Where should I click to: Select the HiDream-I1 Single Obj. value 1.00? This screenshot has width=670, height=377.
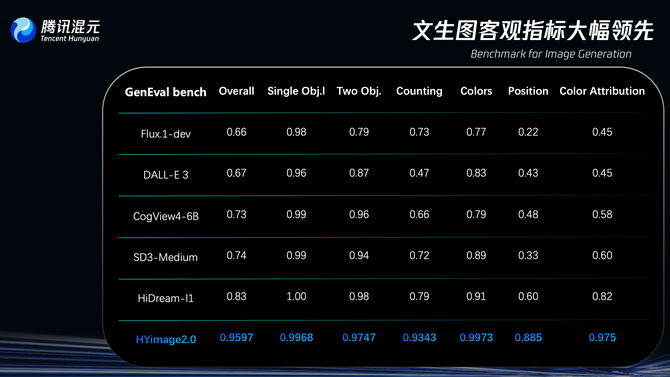point(296,296)
